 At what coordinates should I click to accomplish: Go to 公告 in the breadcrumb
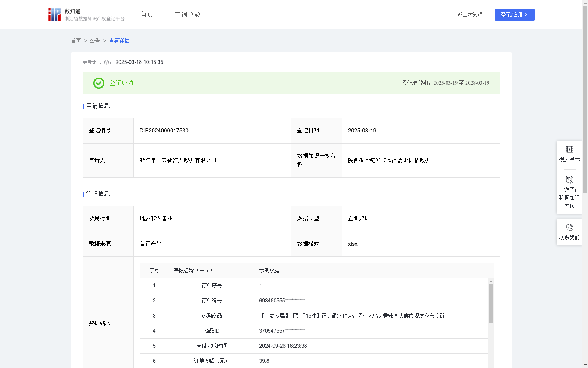coord(95,41)
